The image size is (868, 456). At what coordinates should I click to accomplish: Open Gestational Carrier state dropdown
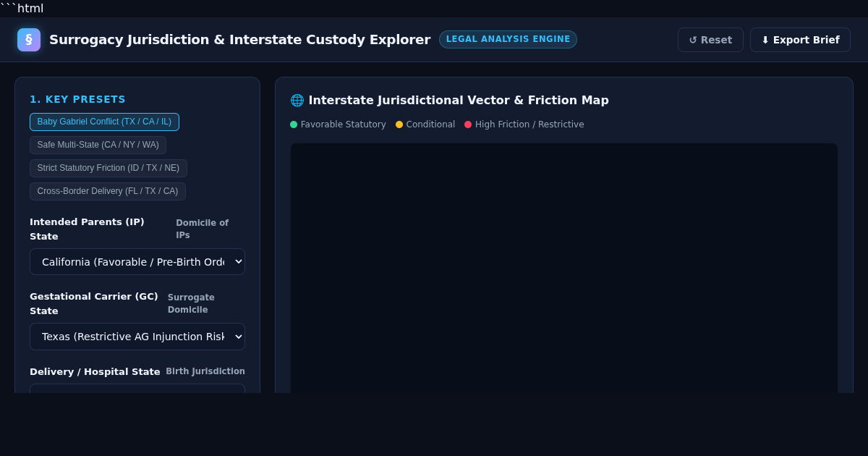(137, 337)
